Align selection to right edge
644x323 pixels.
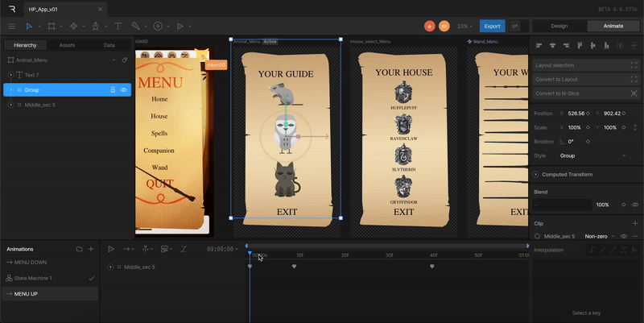566,45
